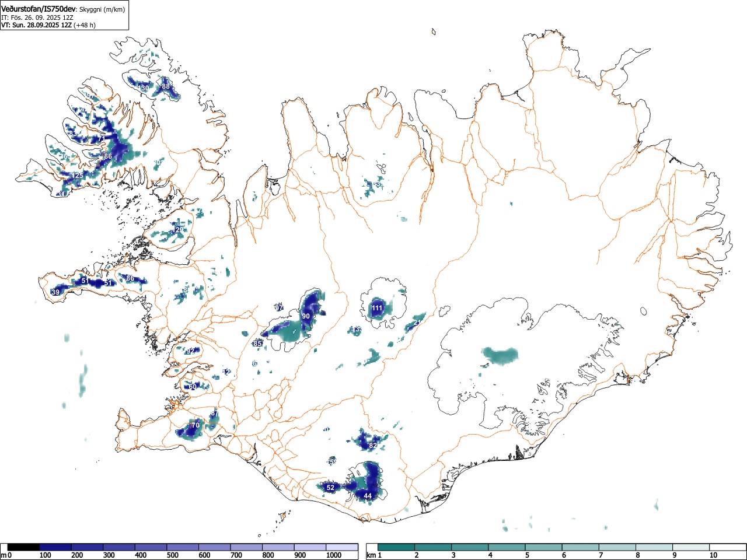Click the '1000' tick label on metre legend
The height and width of the screenshot is (560, 747).
333,555
